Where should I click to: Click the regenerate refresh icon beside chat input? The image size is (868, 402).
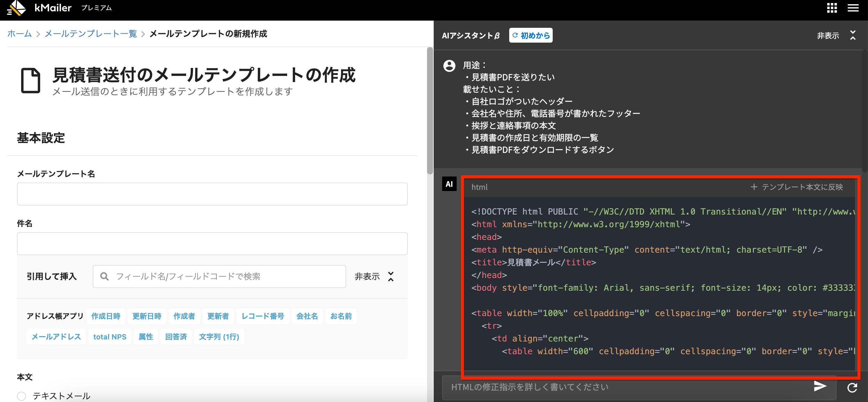click(x=852, y=387)
